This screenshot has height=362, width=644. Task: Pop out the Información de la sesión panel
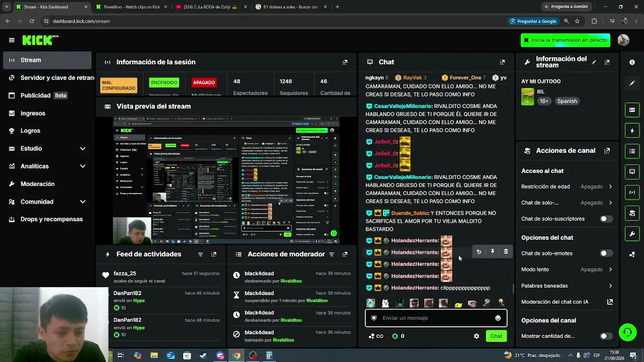[x=345, y=62]
